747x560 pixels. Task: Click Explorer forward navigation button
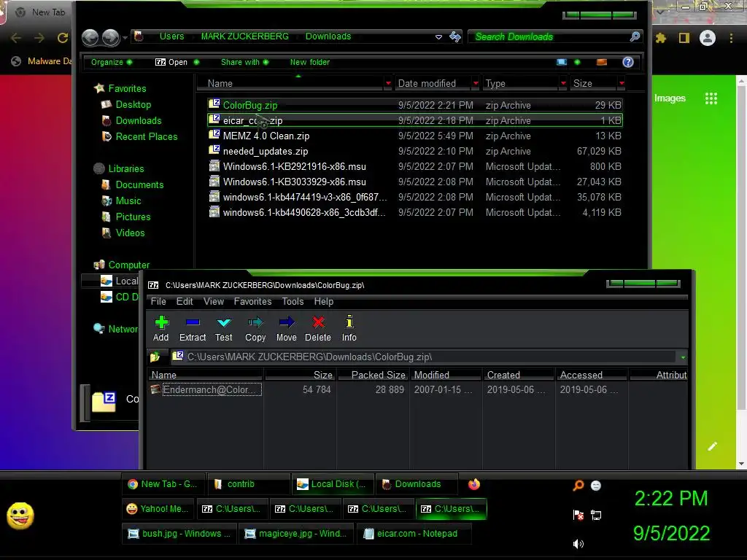point(111,37)
